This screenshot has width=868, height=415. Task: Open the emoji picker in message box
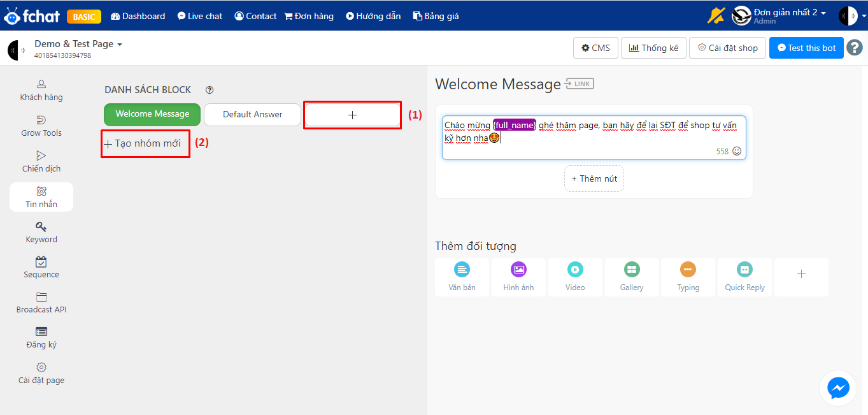click(x=737, y=151)
